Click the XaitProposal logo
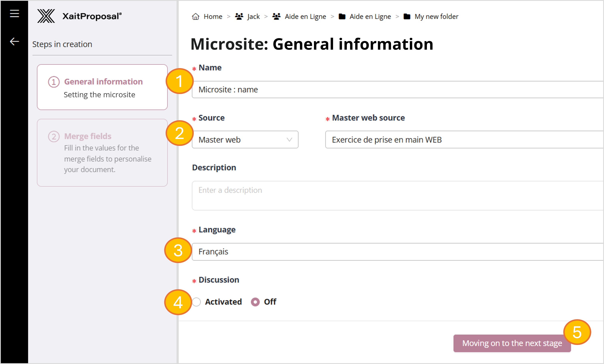This screenshot has height=364, width=604. click(79, 16)
